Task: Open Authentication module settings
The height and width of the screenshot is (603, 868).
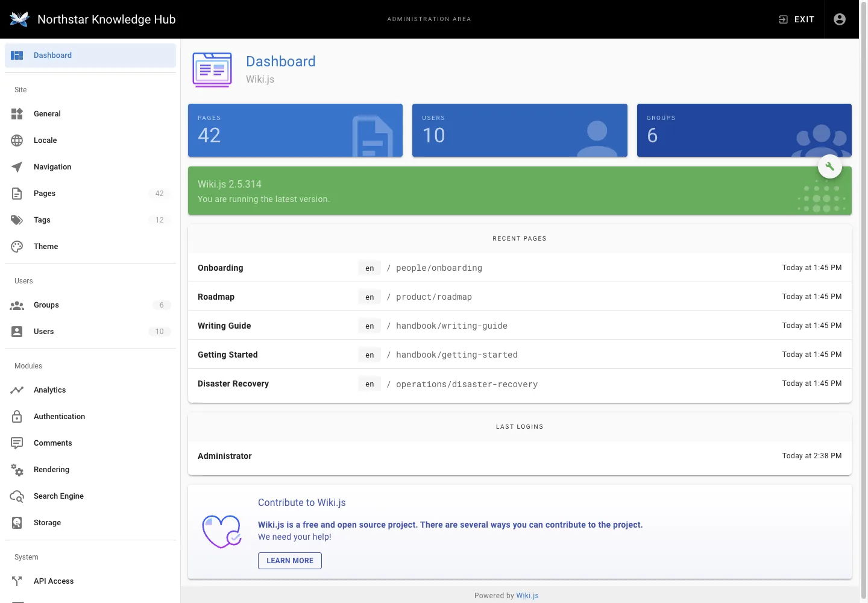Action: (90, 417)
